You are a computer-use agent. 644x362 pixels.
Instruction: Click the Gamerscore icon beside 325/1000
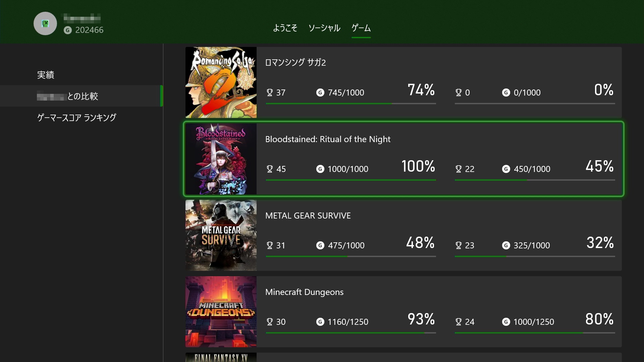506,245
